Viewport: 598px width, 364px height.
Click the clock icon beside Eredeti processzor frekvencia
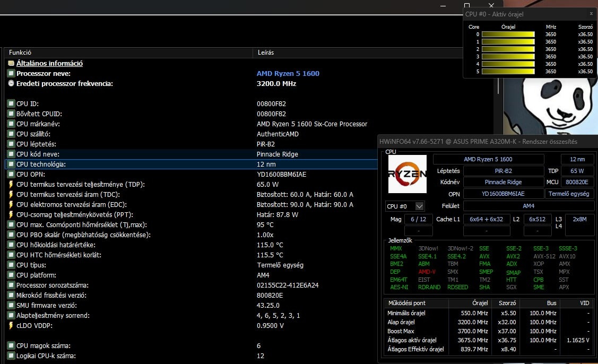pos(11,83)
